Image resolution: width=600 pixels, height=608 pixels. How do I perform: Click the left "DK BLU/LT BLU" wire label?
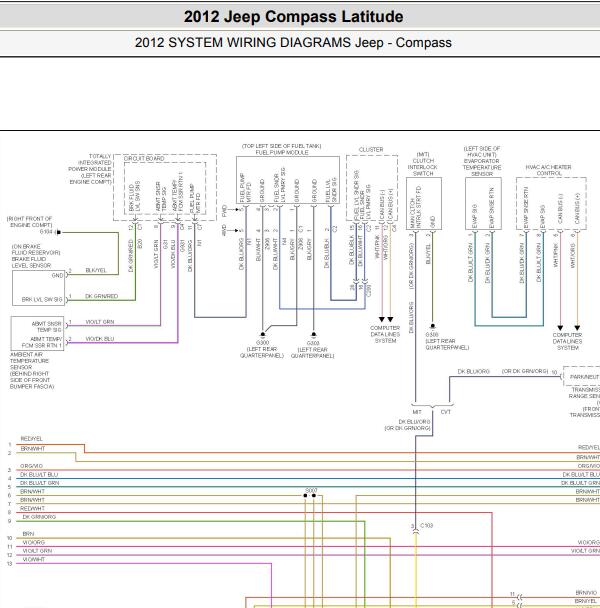point(39,474)
